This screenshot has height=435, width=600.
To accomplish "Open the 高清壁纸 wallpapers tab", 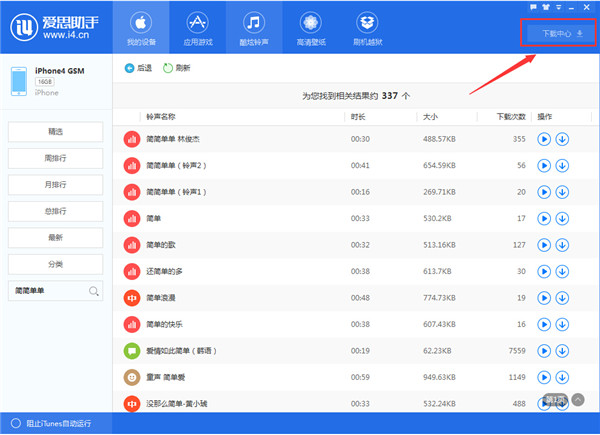I will click(311, 28).
